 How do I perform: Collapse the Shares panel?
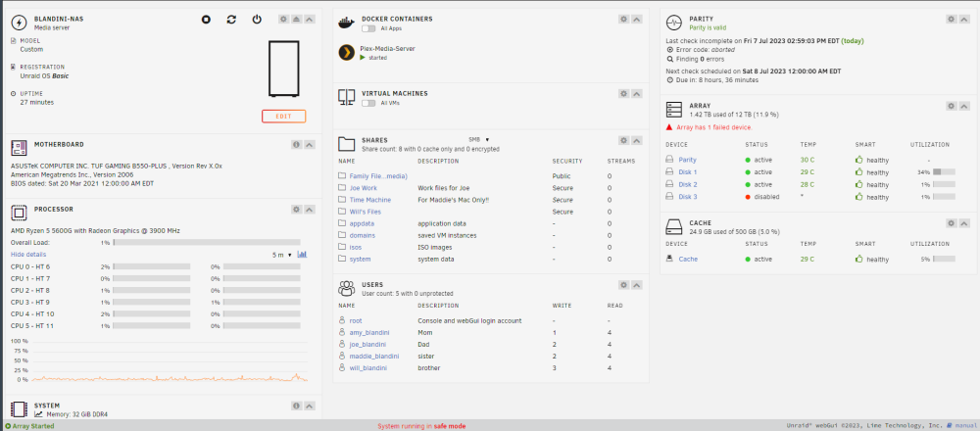(637, 140)
